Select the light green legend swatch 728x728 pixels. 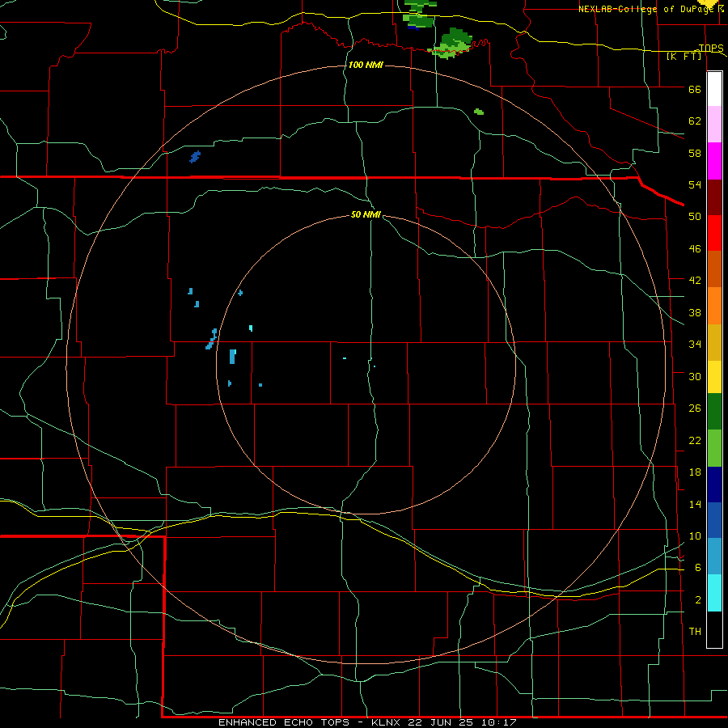coord(714,448)
